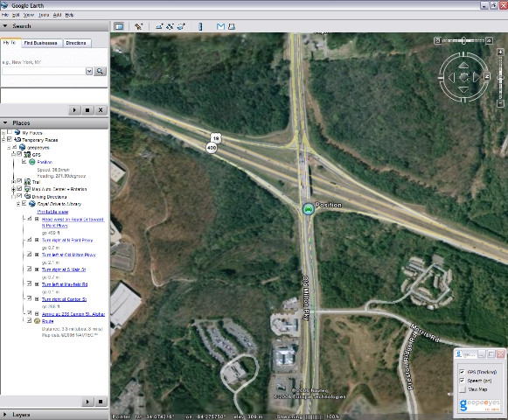Uncheck Map Auto Center + Rotation checkbox
Screen dimensions: 508x420
(x=19, y=188)
